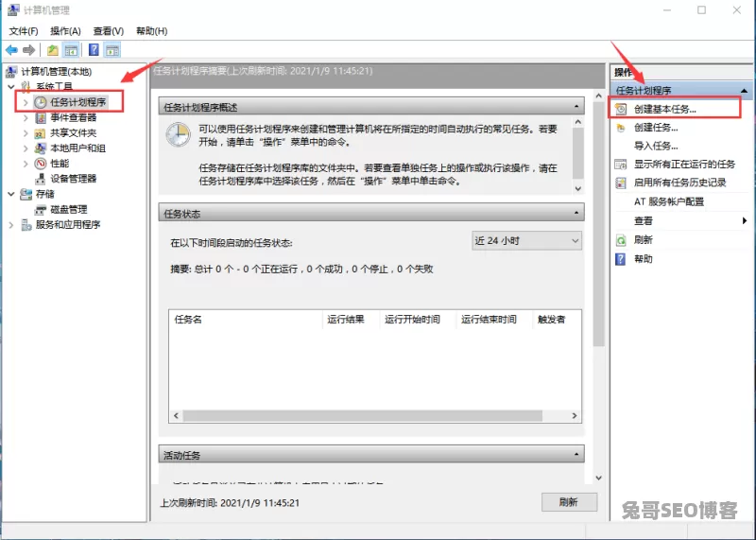Expand the 本地用户和组 tree node
Viewport: 756px width, 540px height.
click(26, 148)
